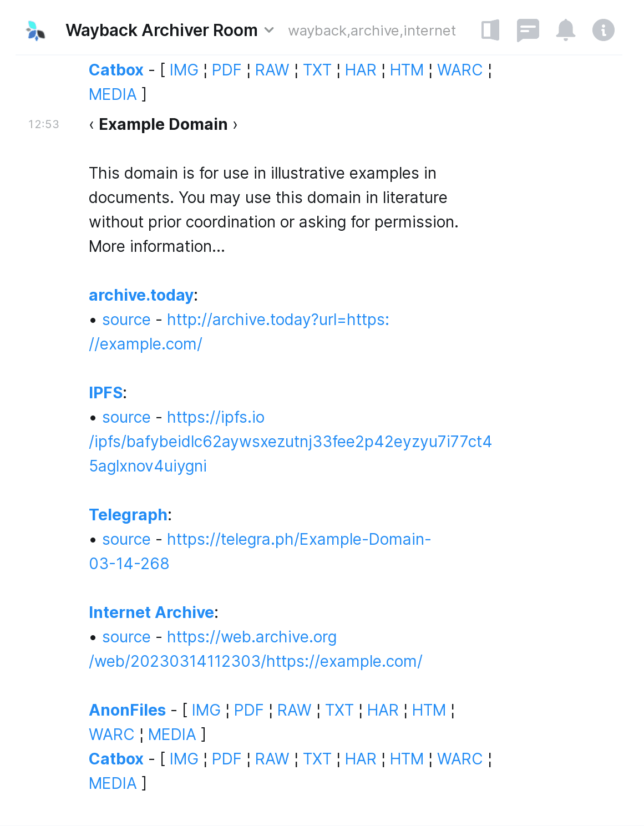
Task: Click the wayback,archive,internet room topic
Action: click(x=372, y=31)
